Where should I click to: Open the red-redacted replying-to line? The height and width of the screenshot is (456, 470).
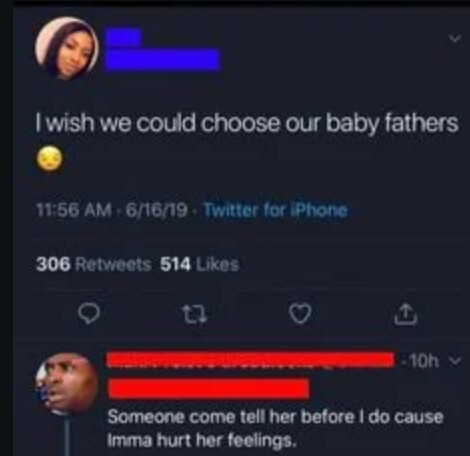[208, 388]
